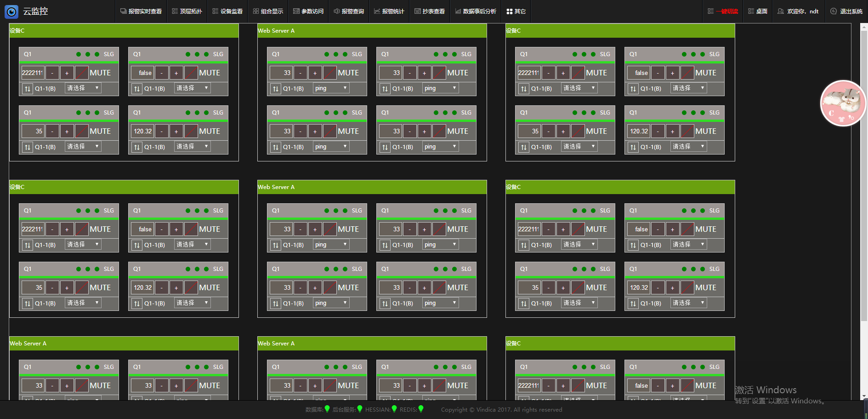Click the 2222111 value field in top-right 设备C

click(528, 73)
